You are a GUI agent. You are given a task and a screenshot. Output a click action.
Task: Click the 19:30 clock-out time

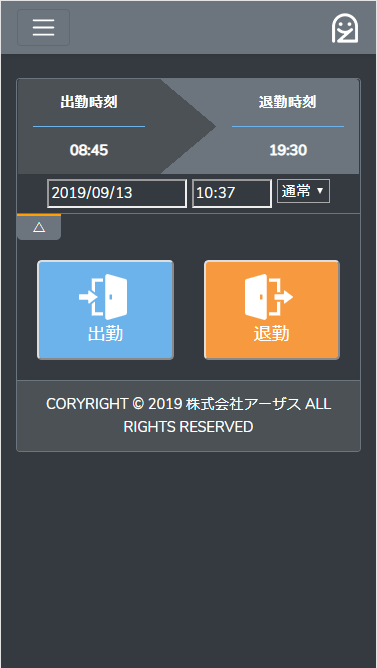click(288, 150)
